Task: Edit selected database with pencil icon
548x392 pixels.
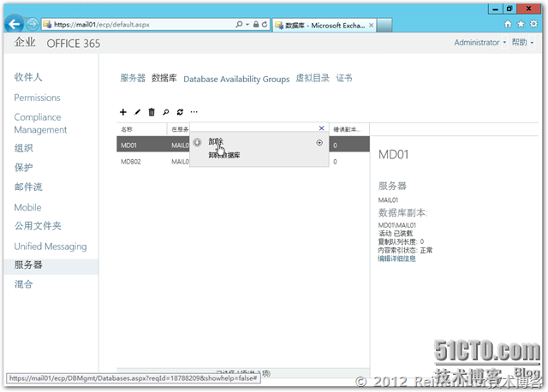Action: 137,112
